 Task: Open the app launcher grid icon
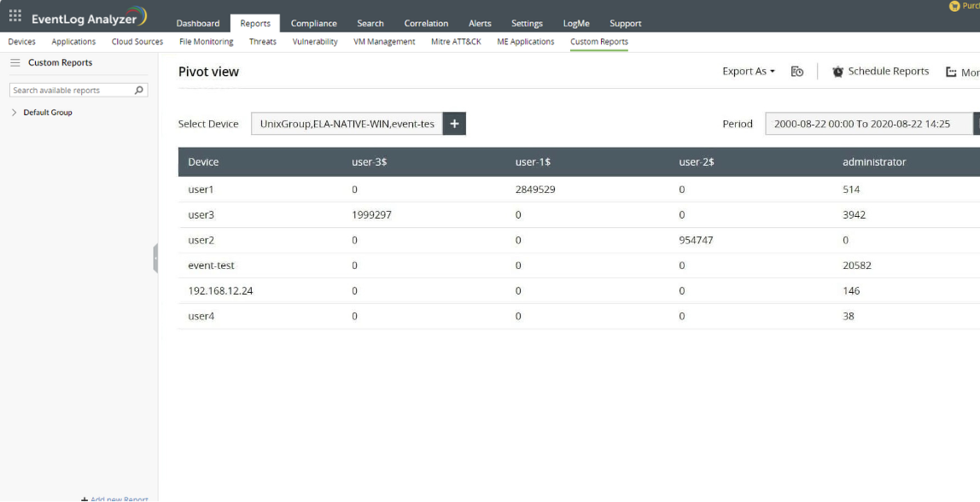click(x=15, y=15)
